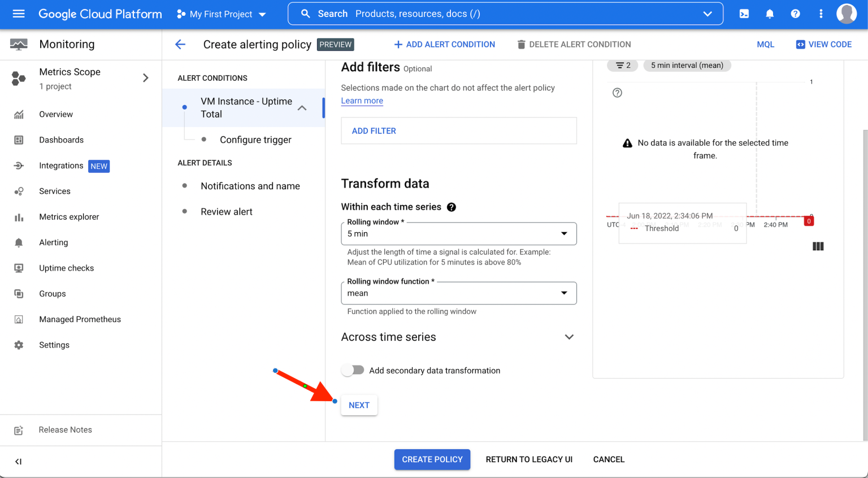
Task: Open Metrics explorer menu item
Action: point(69,217)
